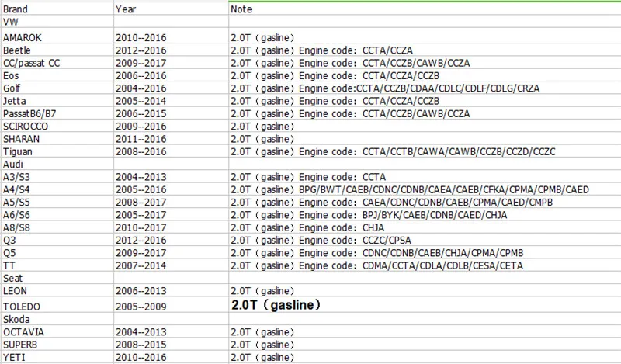Select the 'Tiguan' cell
This screenshot has width=621, height=364.
click(57, 151)
